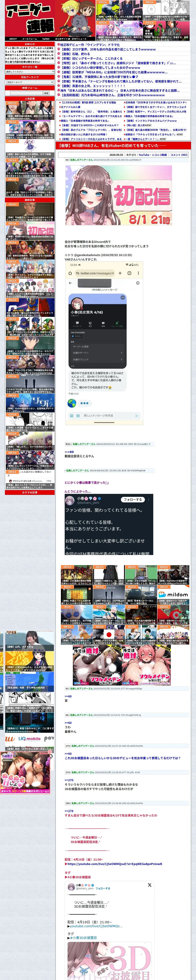Open the ニコニコ動画 category link
This screenshot has height=980, width=196.
point(159,155)
